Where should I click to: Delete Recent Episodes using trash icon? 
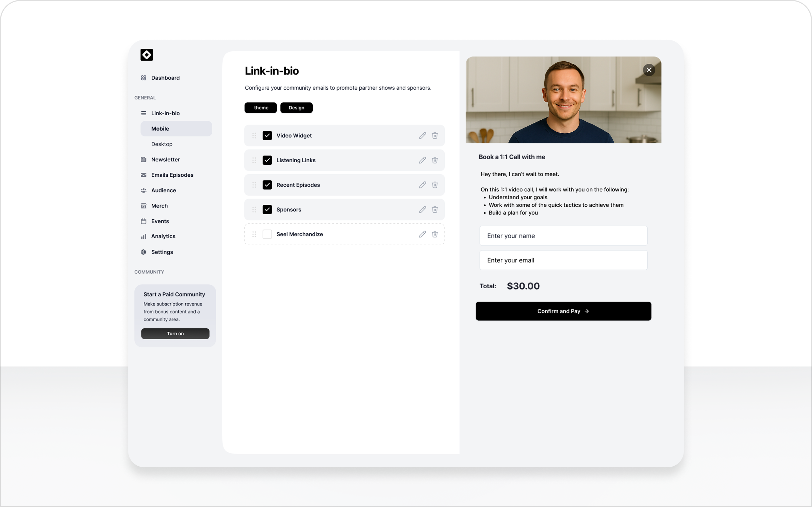(435, 185)
